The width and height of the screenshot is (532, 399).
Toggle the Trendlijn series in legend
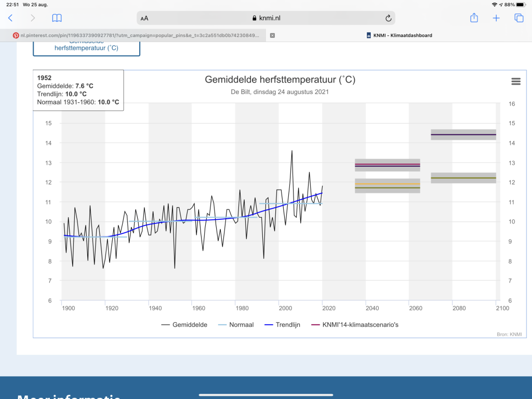click(282, 325)
